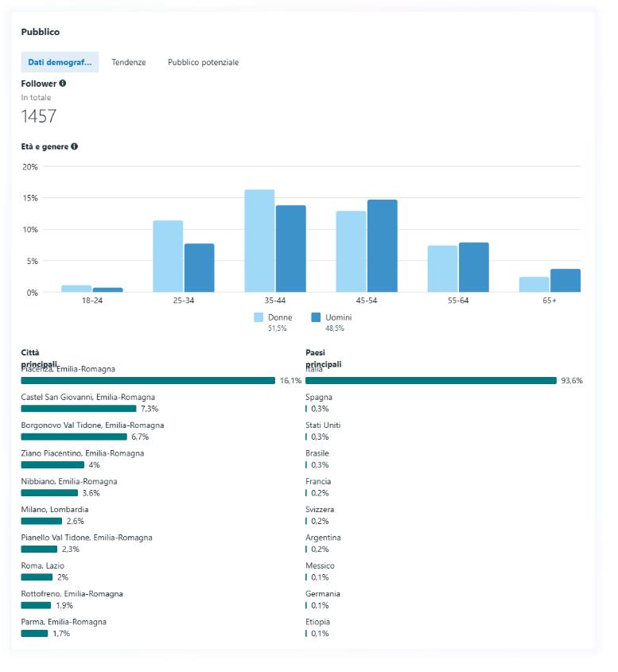Select the Uomini bar for 55-64
618x672 pixels.
click(x=474, y=267)
